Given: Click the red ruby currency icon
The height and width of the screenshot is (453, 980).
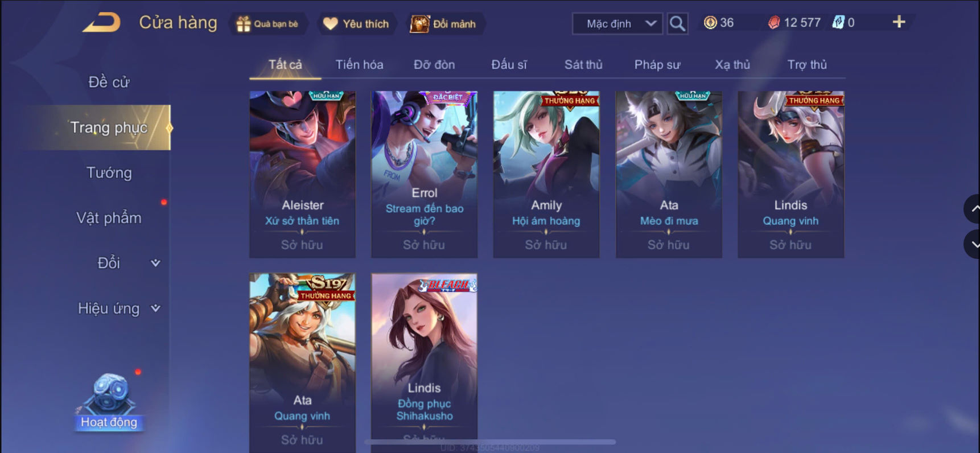Looking at the screenshot, I should [x=774, y=23].
